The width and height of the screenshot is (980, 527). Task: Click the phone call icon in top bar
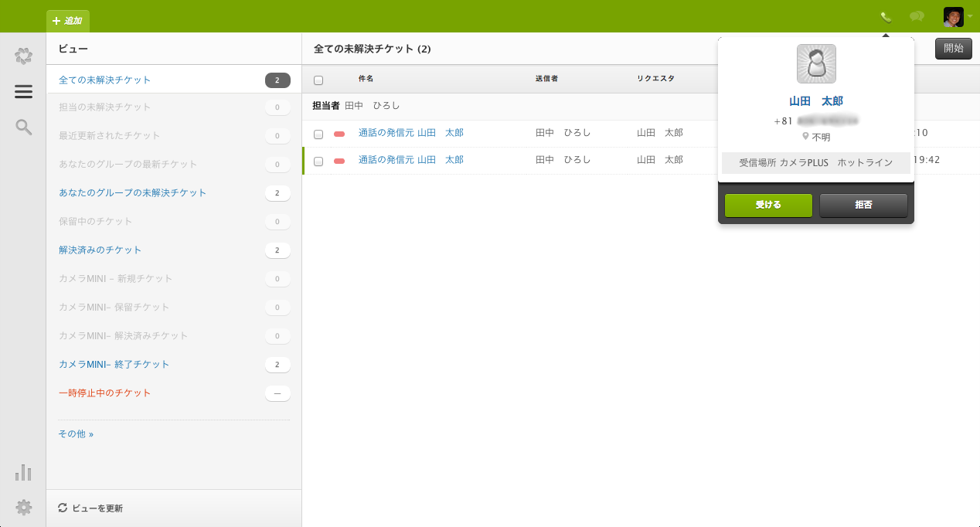886,17
